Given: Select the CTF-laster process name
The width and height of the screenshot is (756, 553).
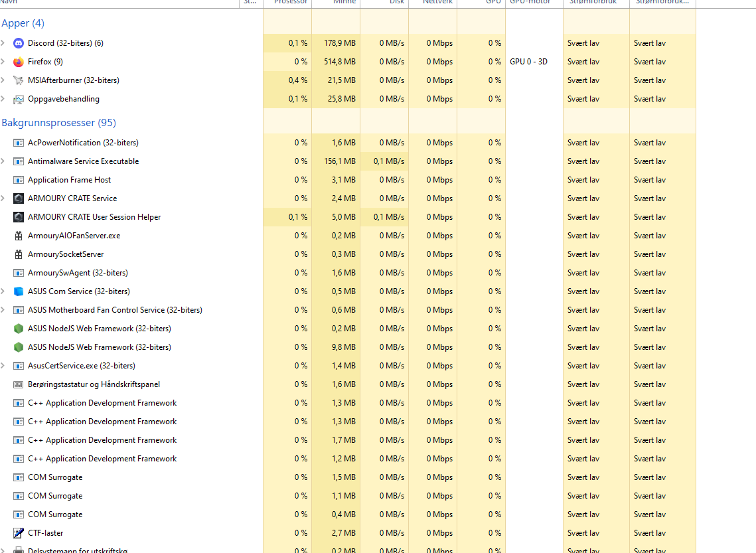Looking at the screenshot, I should [45, 533].
